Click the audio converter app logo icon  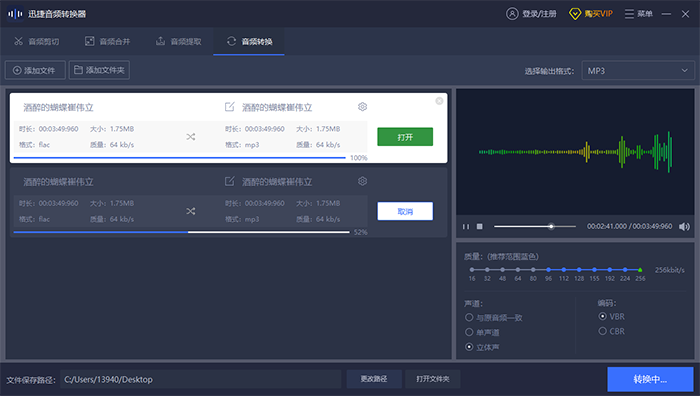pos(15,14)
